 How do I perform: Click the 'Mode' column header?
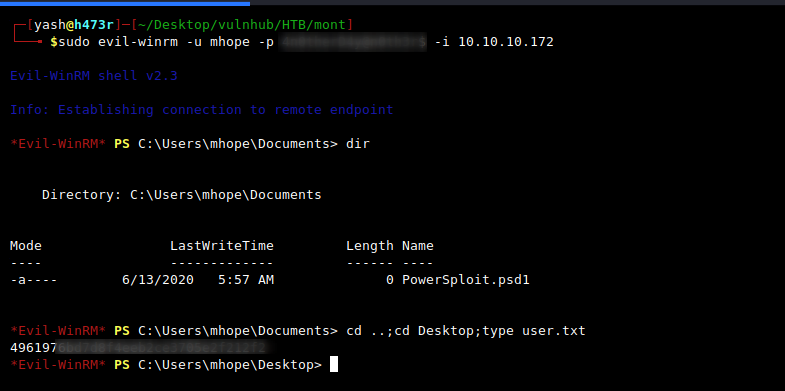26,246
